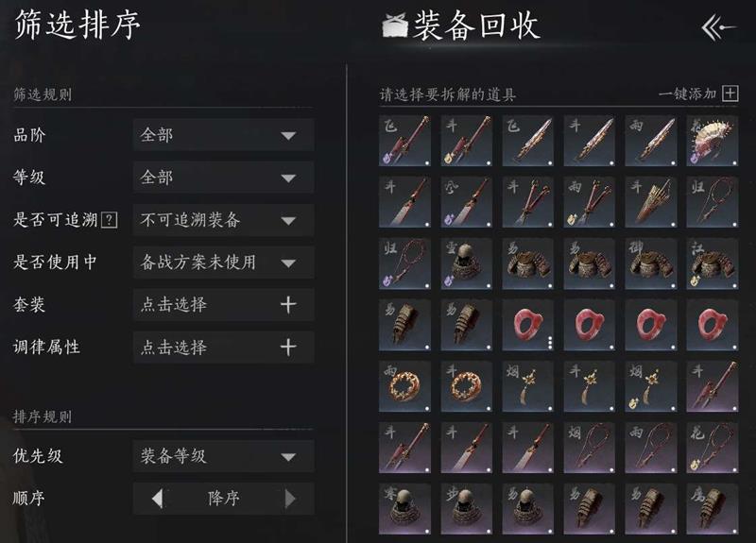Screen dimensions: 756x543
Task: Select the helmet item marked 寒
Action: (x=404, y=509)
